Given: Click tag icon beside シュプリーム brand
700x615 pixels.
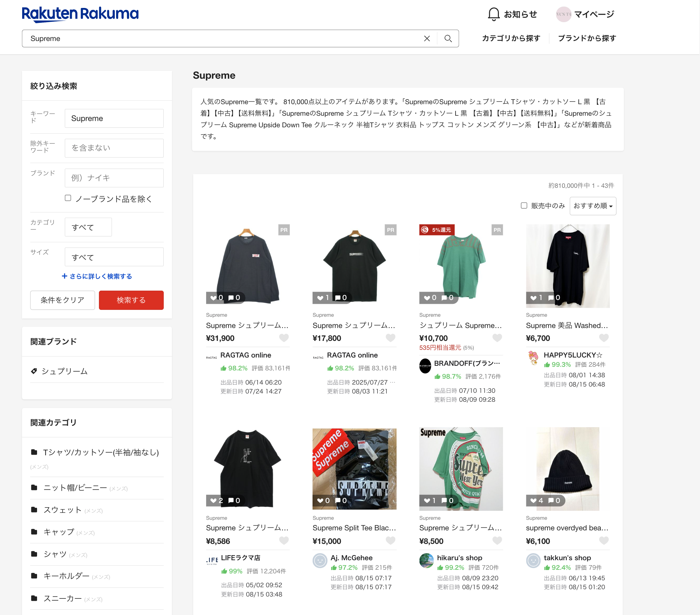Looking at the screenshot, I should (34, 371).
